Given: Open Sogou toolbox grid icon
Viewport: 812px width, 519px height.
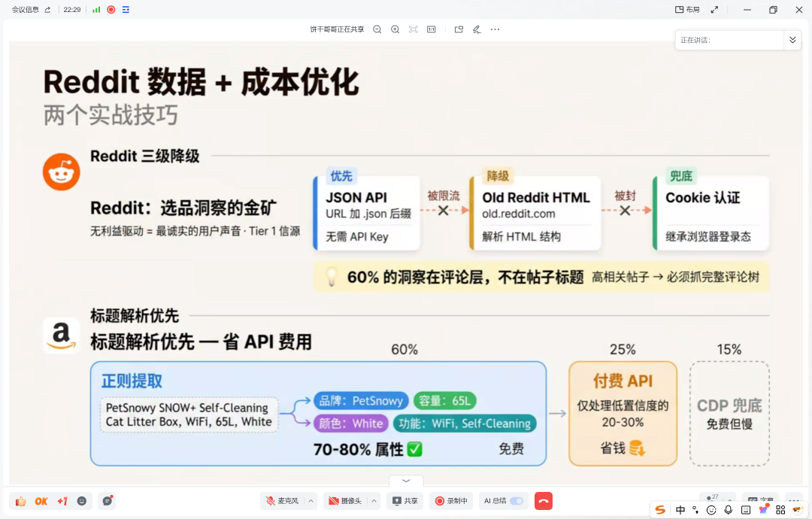Looking at the screenshot, I should click(x=780, y=510).
